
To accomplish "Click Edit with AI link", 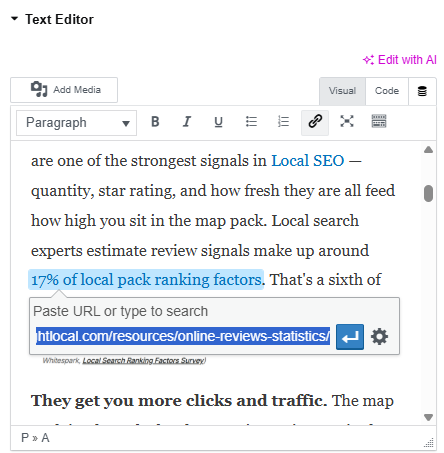I will tap(400, 60).
